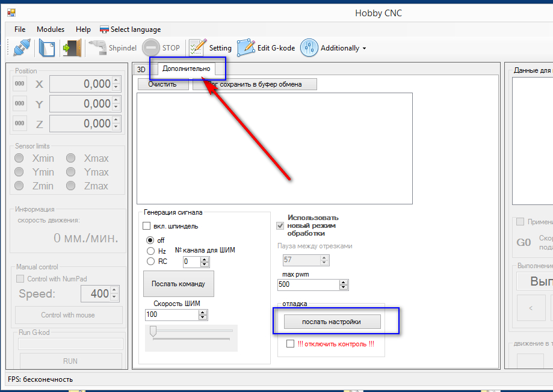Click the Control with mouse button
The height and width of the screenshot is (392, 553).
tap(69, 315)
